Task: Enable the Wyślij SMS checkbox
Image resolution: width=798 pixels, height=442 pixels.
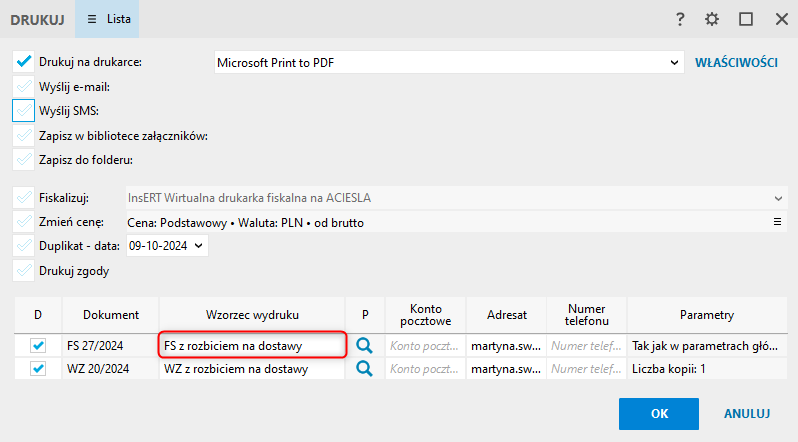Action: pos(24,110)
